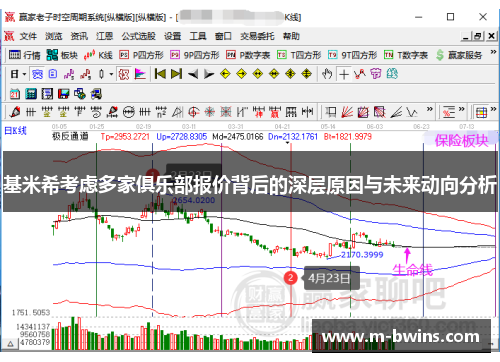Open the 公式选股 menu

[138, 36]
